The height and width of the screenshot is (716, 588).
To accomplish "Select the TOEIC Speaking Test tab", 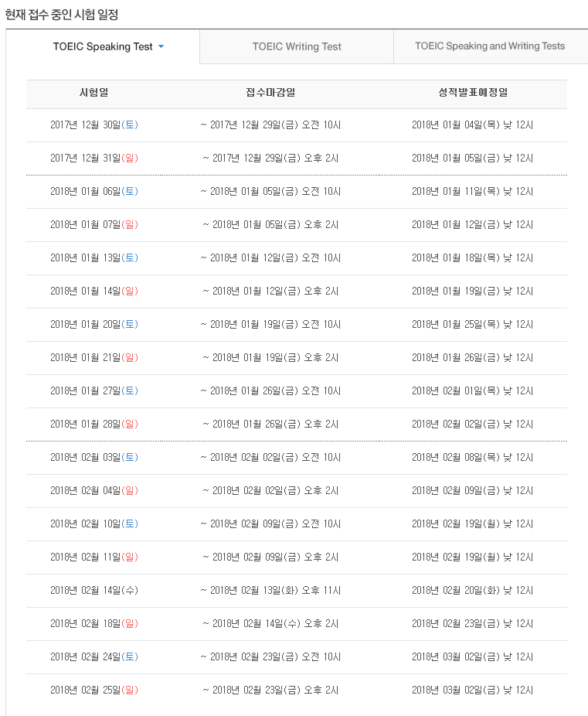I will pyautogui.click(x=103, y=46).
